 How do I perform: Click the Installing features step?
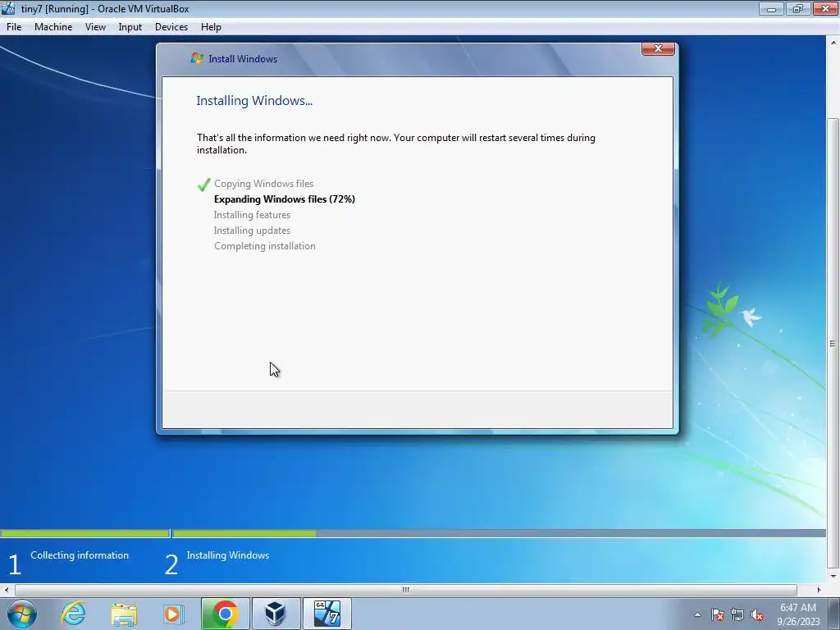pos(252,215)
